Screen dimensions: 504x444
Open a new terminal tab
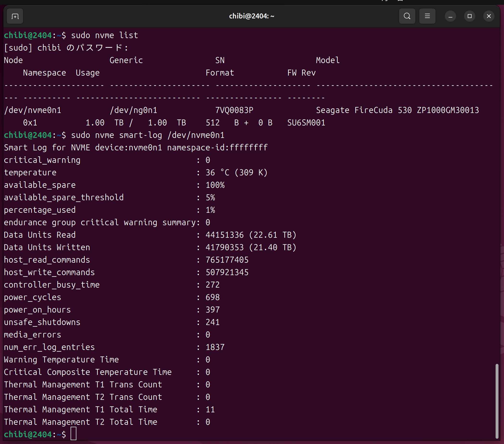coord(15,16)
